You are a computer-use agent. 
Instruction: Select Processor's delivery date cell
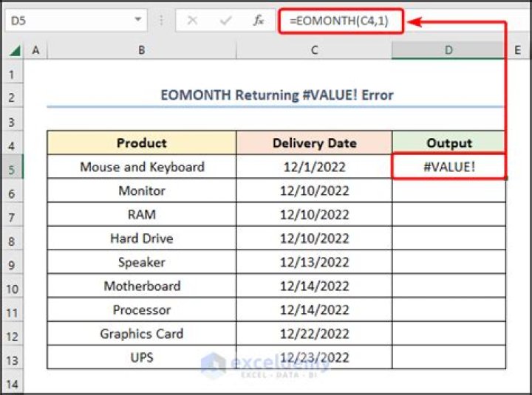click(x=314, y=309)
